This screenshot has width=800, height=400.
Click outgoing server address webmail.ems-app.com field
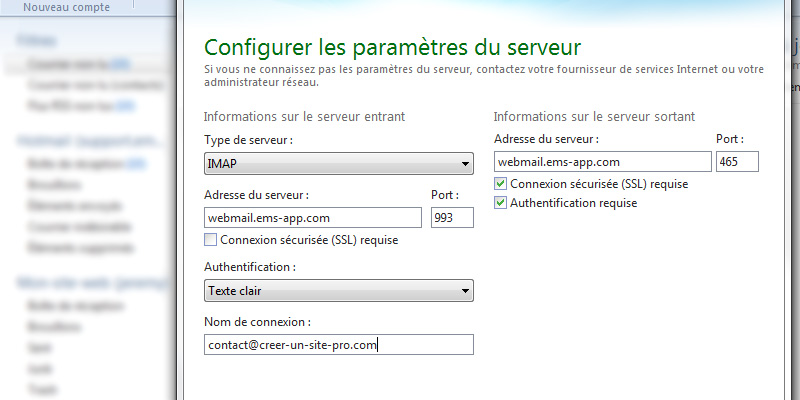(603, 162)
